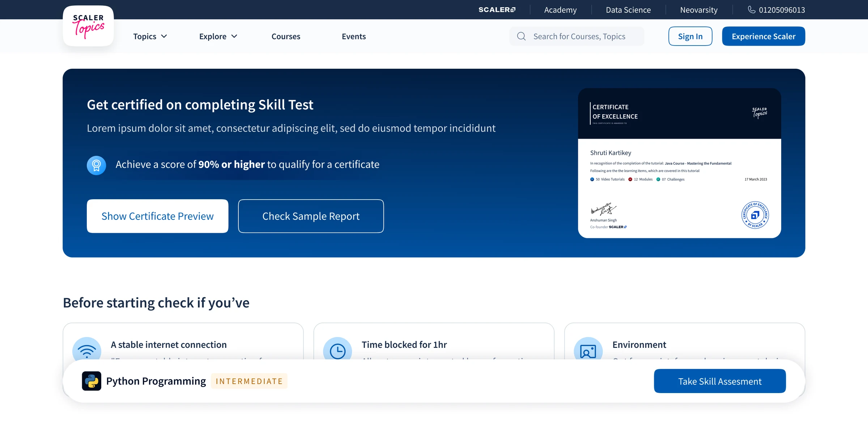Expand the Topics dropdown menu

(x=150, y=36)
